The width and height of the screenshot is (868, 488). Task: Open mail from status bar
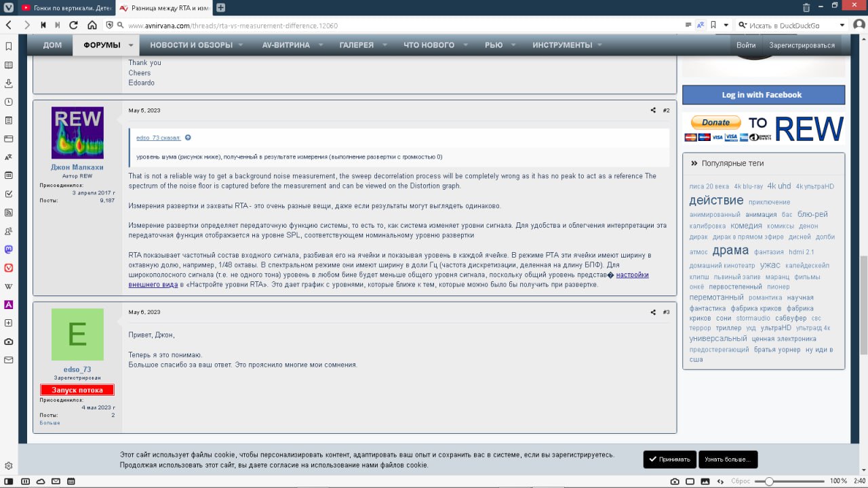pyautogui.click(x=56, y=481)
